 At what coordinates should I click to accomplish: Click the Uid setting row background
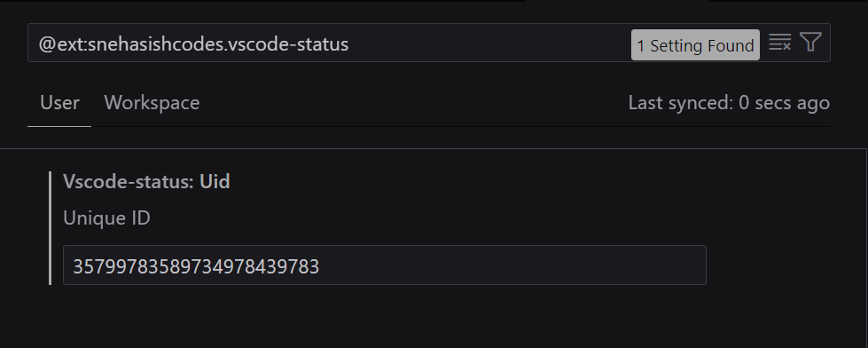coord(432,228)
